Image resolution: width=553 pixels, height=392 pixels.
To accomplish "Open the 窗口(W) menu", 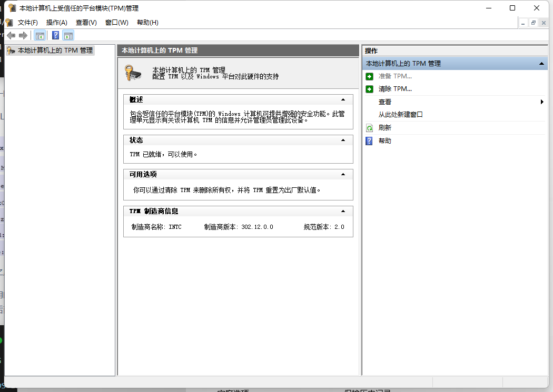I will (x=117, y=23).
